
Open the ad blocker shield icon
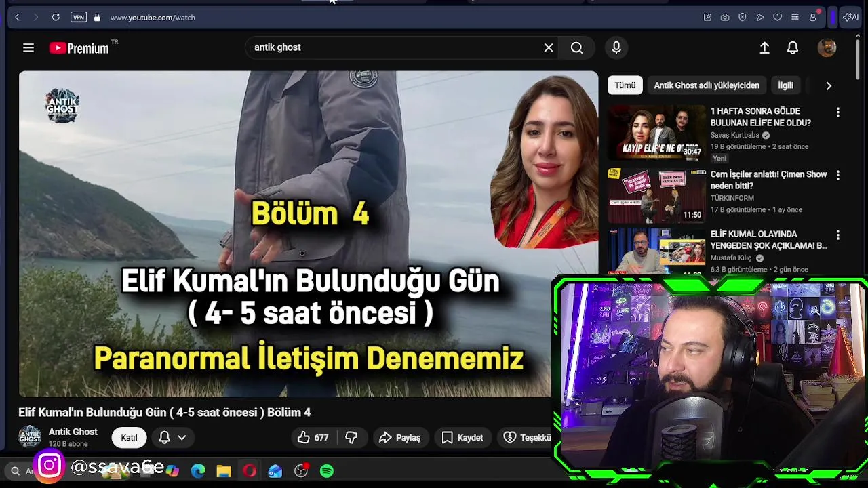click(x=743, y=18)
